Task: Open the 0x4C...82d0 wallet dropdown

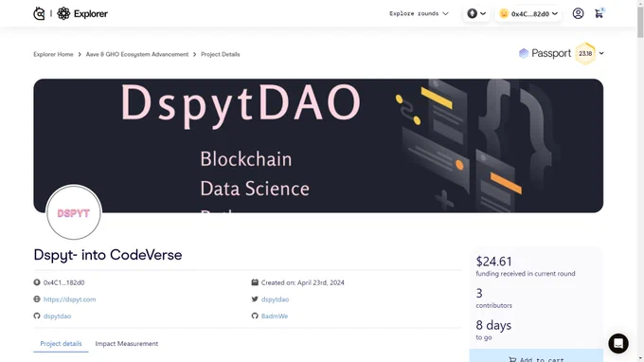Action: tap(528, 13)
